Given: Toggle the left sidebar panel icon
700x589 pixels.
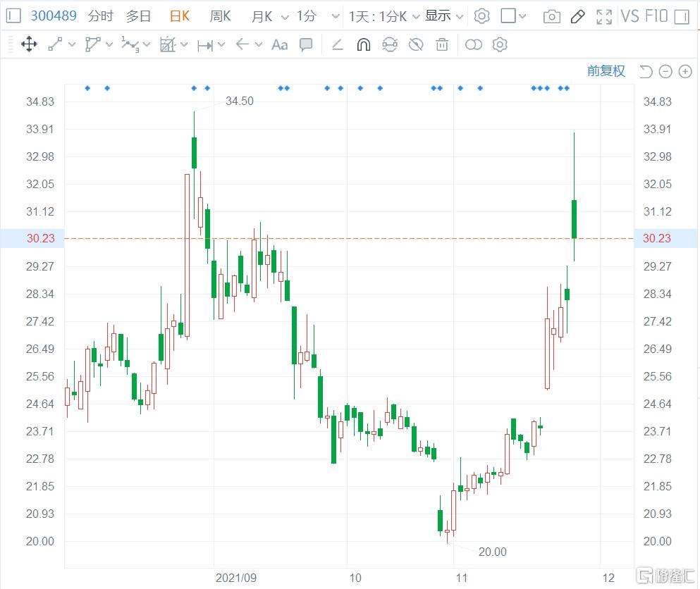Looking at the screenshot, I should point(13,16).
